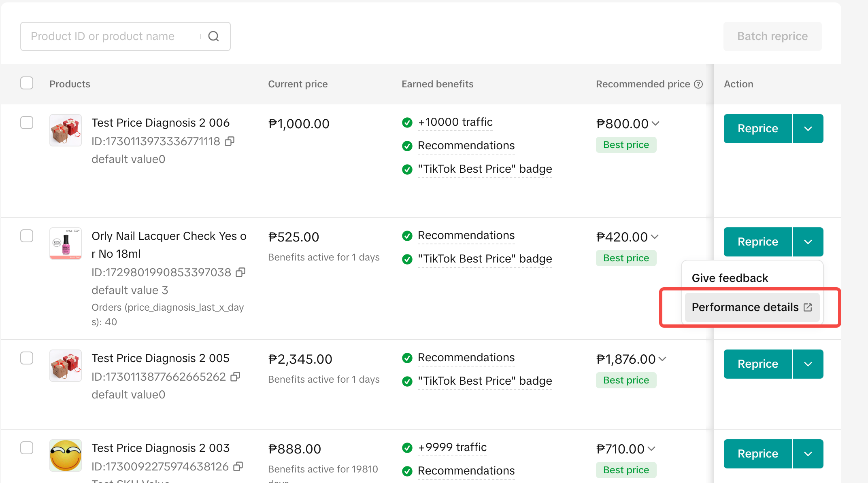The width and height of the screenshot is (868, 483).
Task: Copy product ID 1730092275974638126 icon
Action: (x=238, y=466)
